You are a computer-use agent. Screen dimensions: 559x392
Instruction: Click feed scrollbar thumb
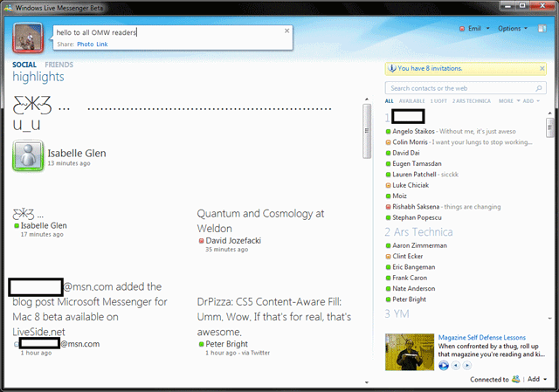(x=367, y=131)
